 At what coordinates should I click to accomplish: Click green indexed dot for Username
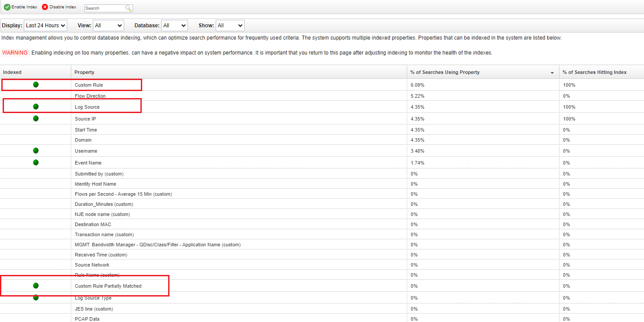[x=36, y=151]
